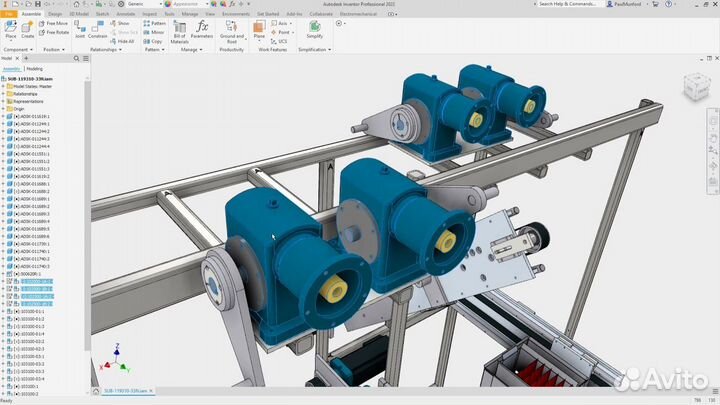This screenshot has width=720, height=405.
Task: Click the UCS work feature
Action: coord(279,41)
